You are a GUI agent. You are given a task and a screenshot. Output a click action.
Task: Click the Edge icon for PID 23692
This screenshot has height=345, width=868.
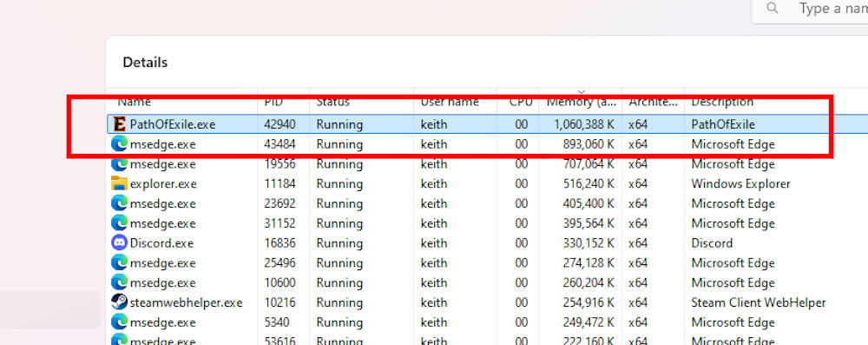pos(119,203)
